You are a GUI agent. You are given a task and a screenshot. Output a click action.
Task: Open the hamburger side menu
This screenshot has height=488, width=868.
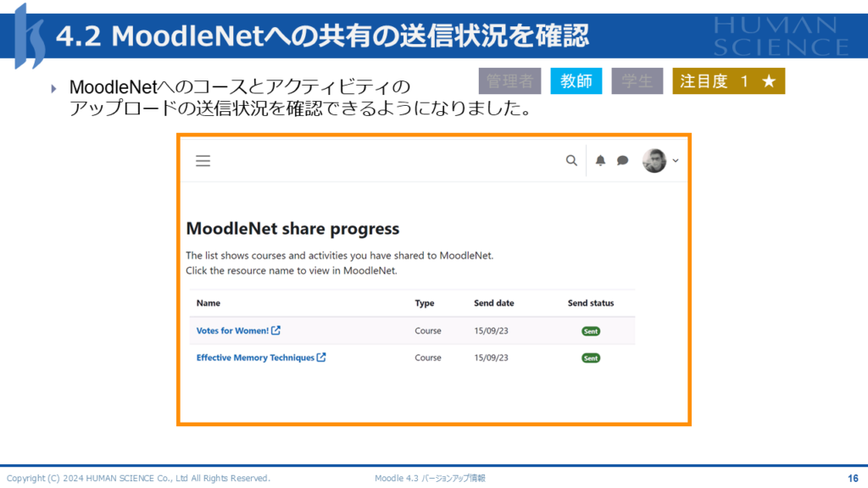[203, 161]
